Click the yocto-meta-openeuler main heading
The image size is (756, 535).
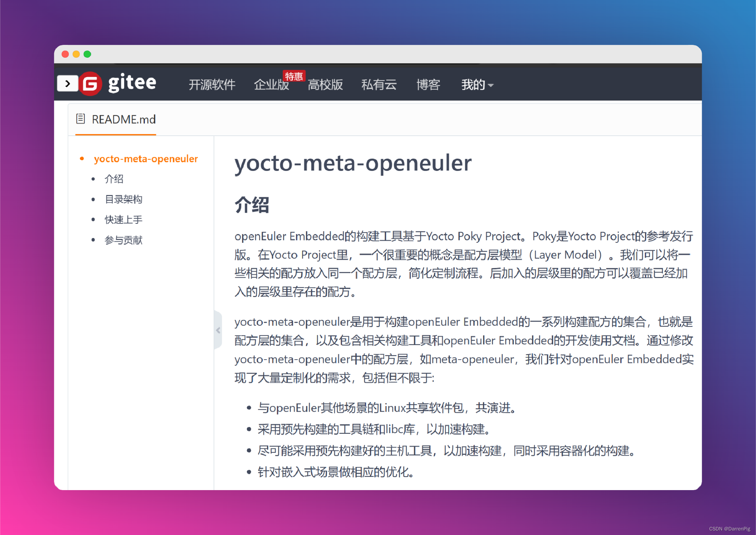coord(353,163)
